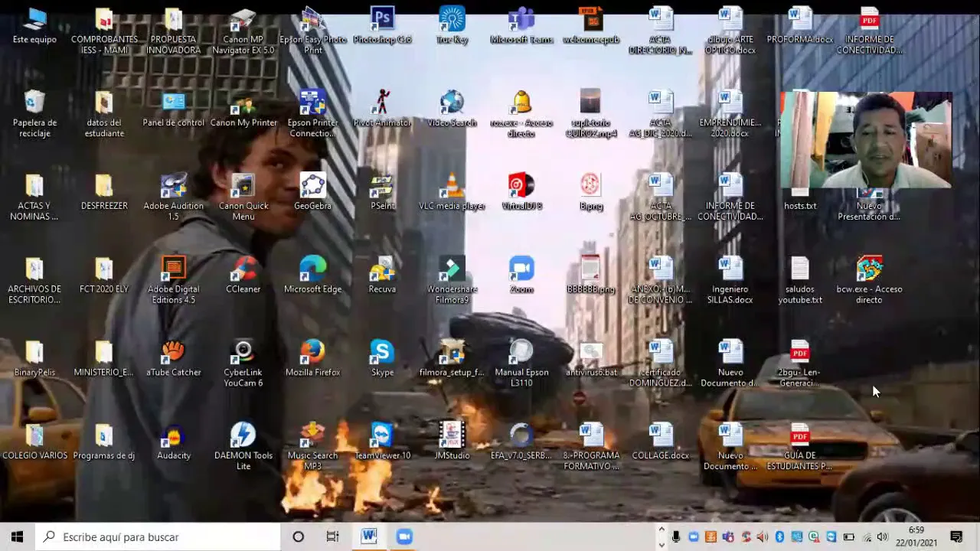Switch to Word on the taskbar

(369, 536)
